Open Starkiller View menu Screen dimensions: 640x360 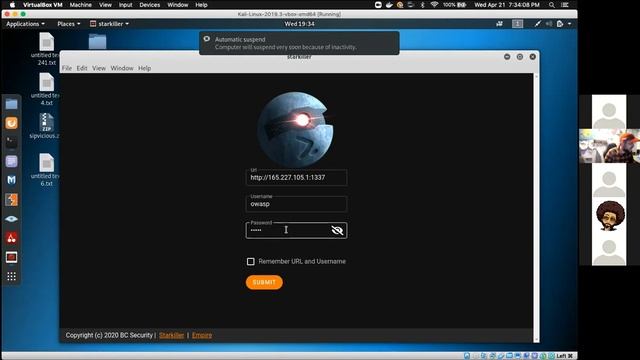click(x=99, y=68)
